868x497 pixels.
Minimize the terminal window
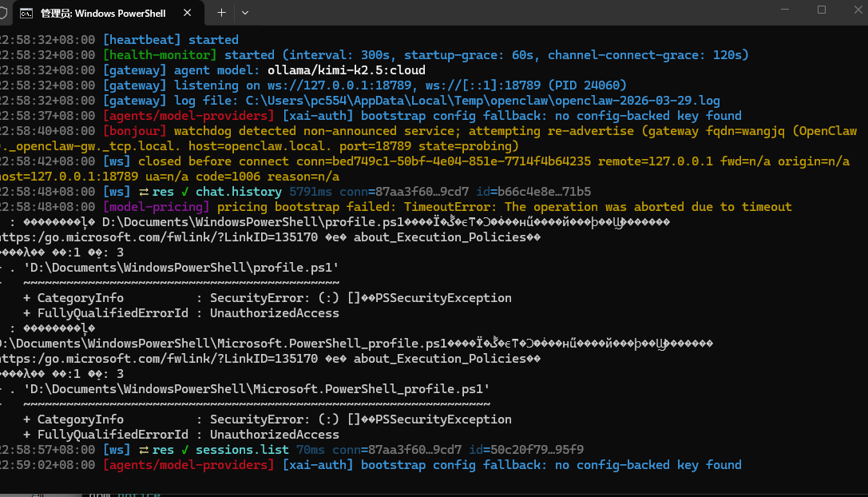[784, 10]
